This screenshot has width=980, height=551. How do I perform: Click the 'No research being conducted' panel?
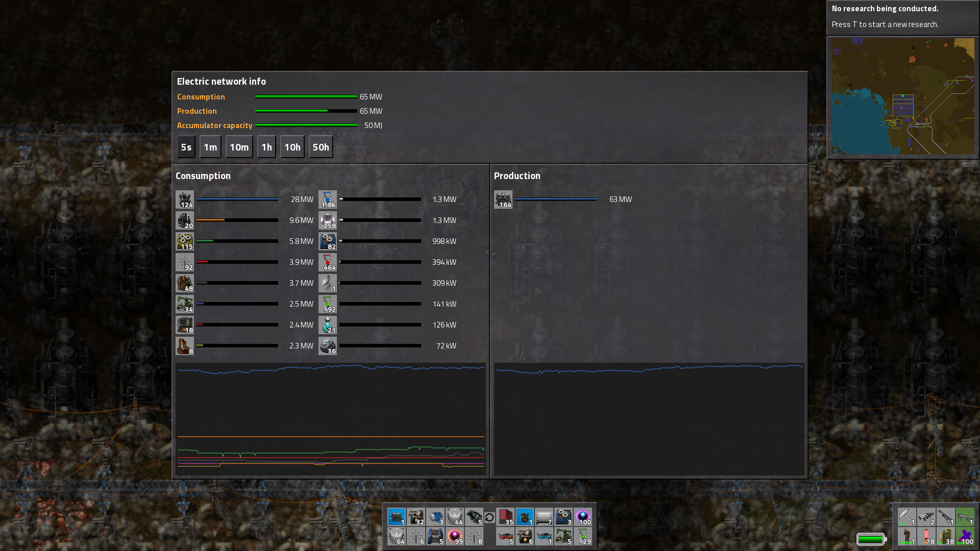pos(903,17)
